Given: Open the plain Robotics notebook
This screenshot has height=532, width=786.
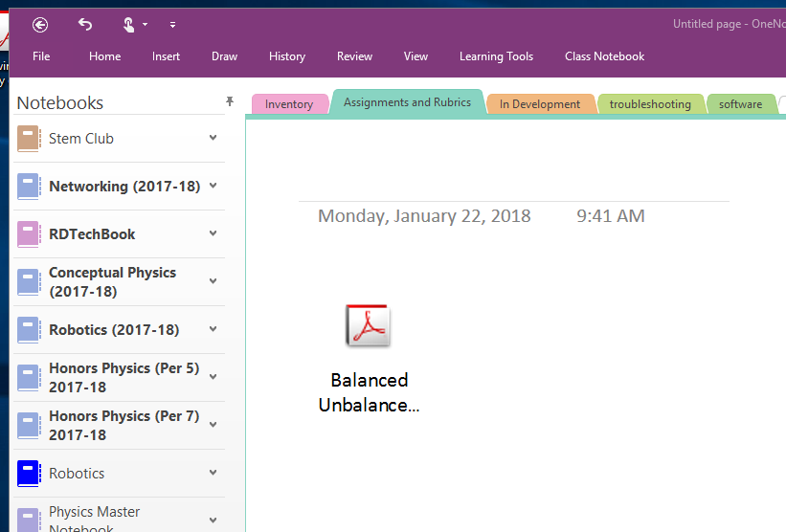Looking at the screenshot, I should [x=120, y=474].
